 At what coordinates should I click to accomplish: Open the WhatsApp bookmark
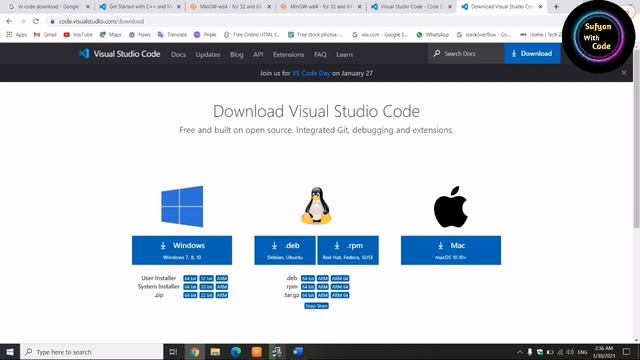click(x=433, y=35)
